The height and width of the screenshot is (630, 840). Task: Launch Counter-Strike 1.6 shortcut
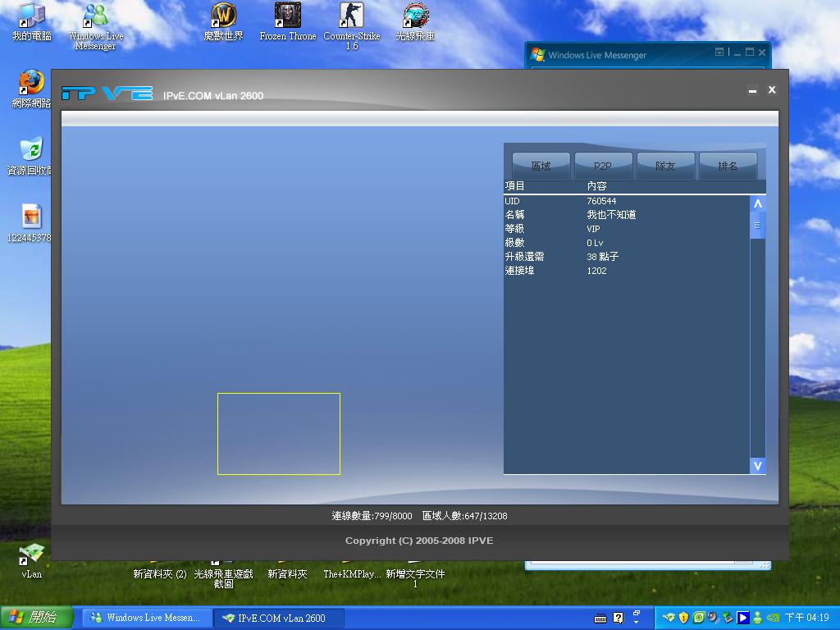(351, 26)
